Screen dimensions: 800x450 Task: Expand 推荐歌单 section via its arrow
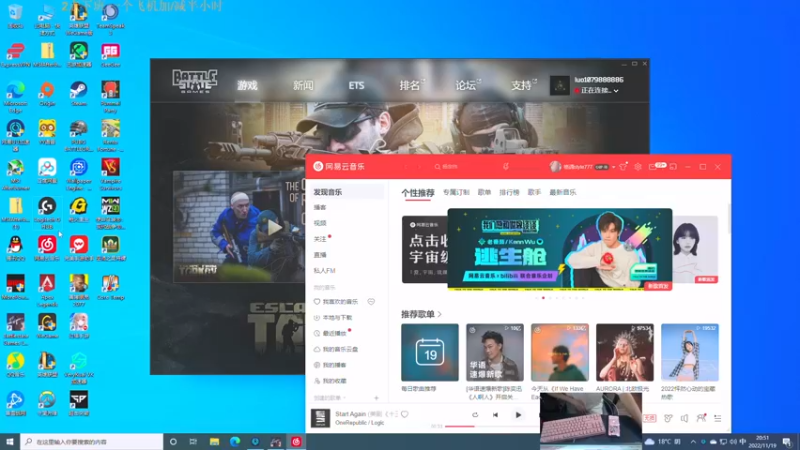pos(440,314)
